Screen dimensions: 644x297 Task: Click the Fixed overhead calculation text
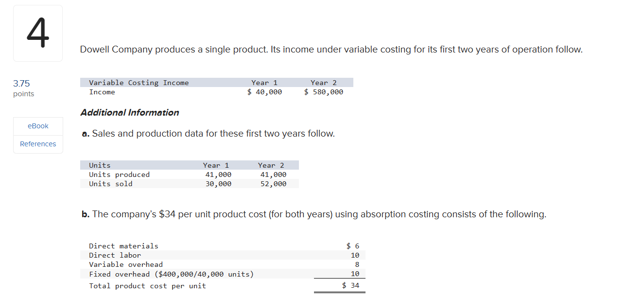coord(171,274)
